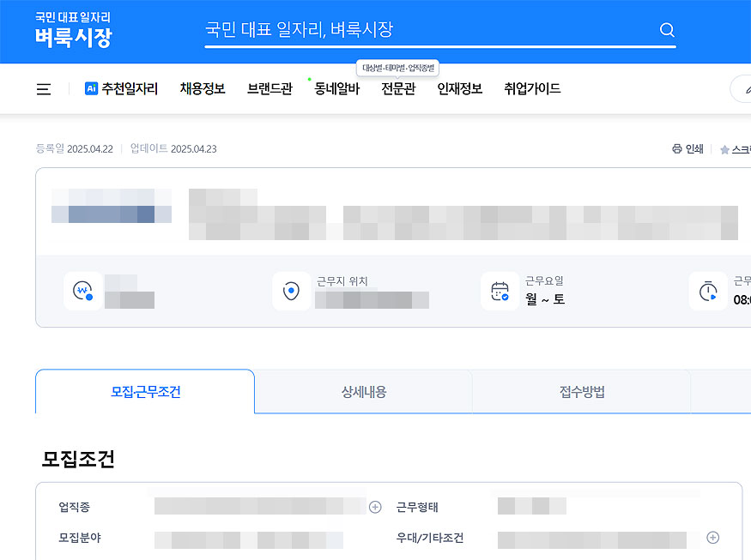Click the AI badge icon beside 추천일자리

pyautogui.click(x=91, y=88)
